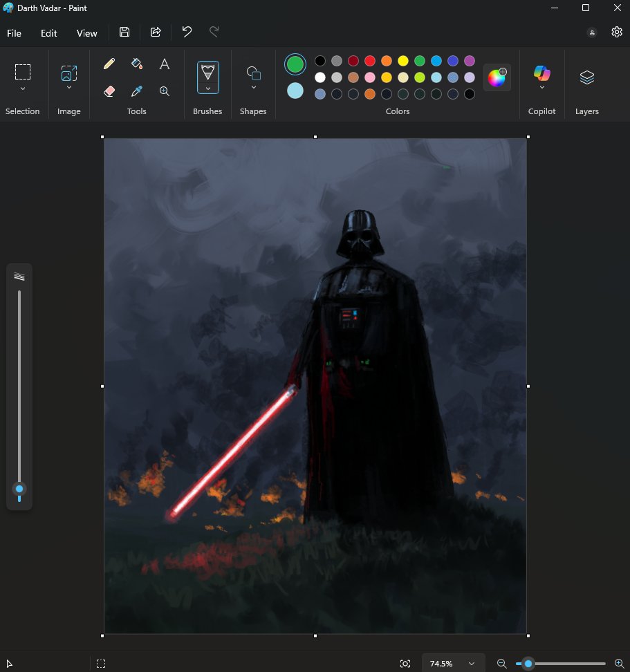Select the Fill with color tool
630x672 pixels.
(136, 64)
